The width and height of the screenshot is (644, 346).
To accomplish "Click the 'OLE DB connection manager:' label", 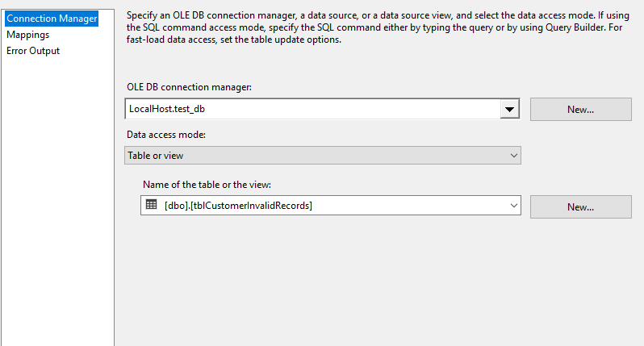I will click(x=189, y=86).
